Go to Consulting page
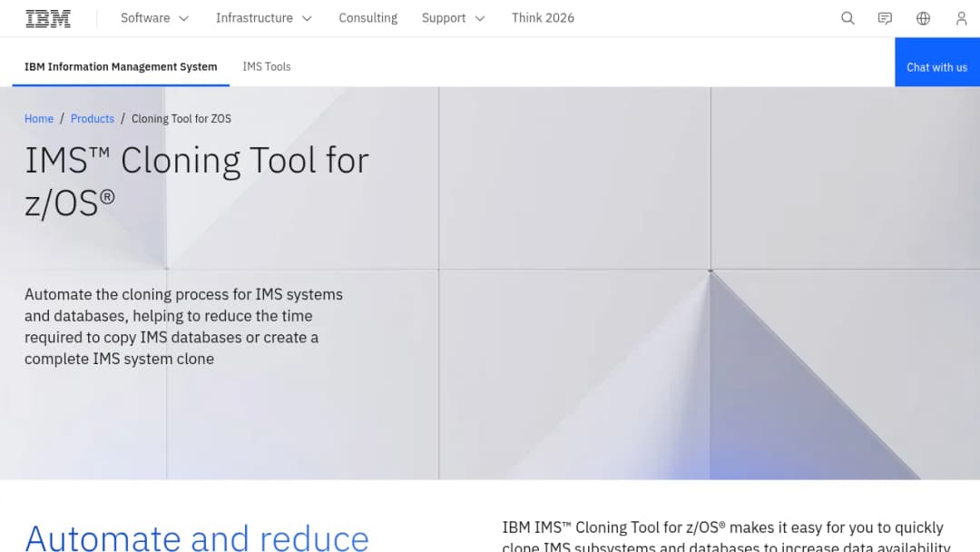The image size is (980, 552). 368,18
